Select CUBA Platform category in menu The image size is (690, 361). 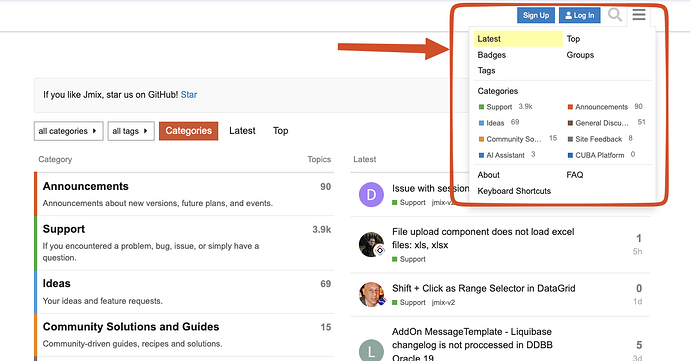point(596,155)
